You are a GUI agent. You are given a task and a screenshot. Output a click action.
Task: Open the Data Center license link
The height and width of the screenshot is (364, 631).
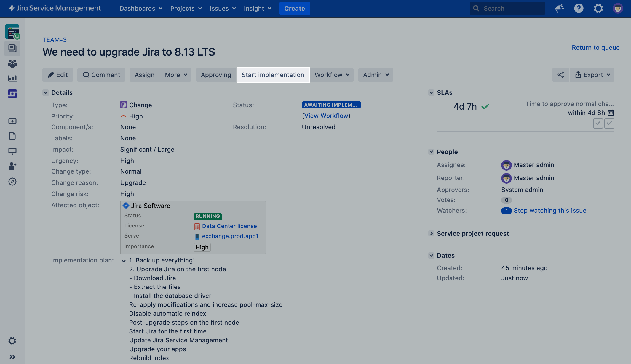(x=229, y=226)
